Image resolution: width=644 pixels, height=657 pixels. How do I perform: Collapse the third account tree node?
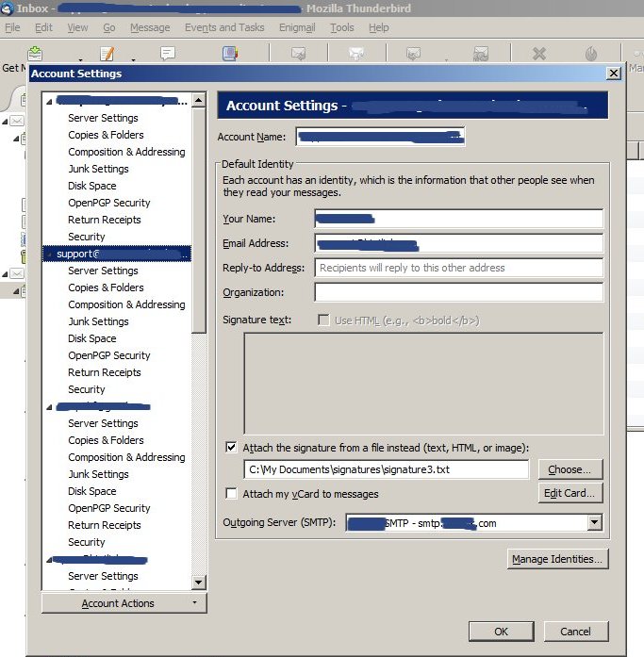(x=49, y=407)
